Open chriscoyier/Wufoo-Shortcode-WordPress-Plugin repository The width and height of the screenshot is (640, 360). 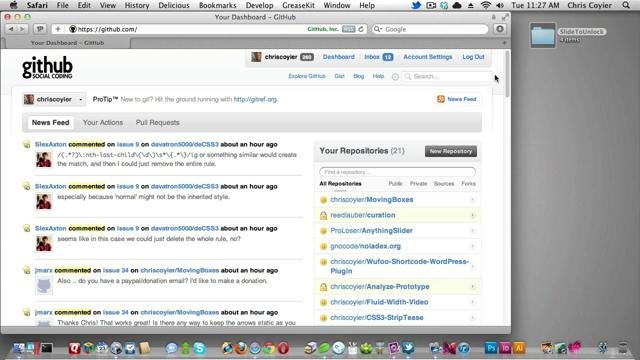pos(399,266)
